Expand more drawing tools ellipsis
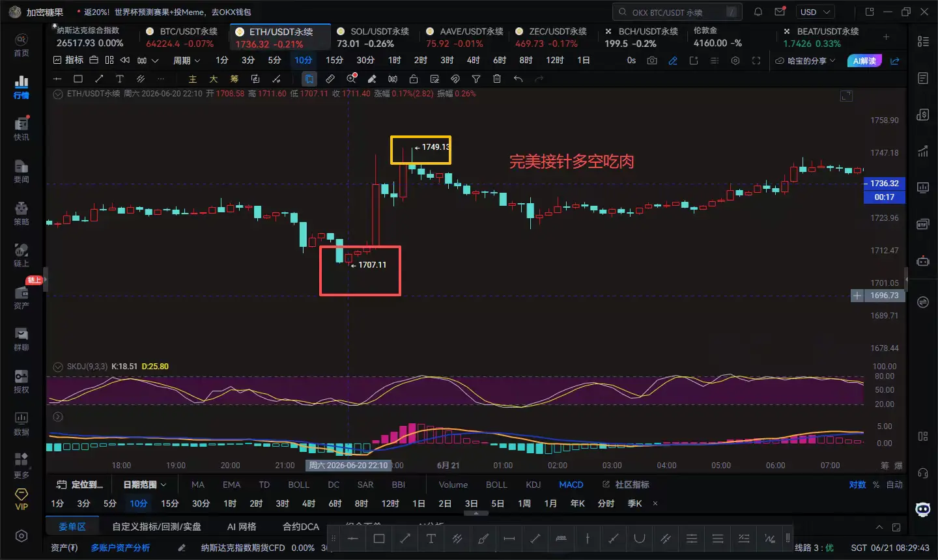 [161, 79]
